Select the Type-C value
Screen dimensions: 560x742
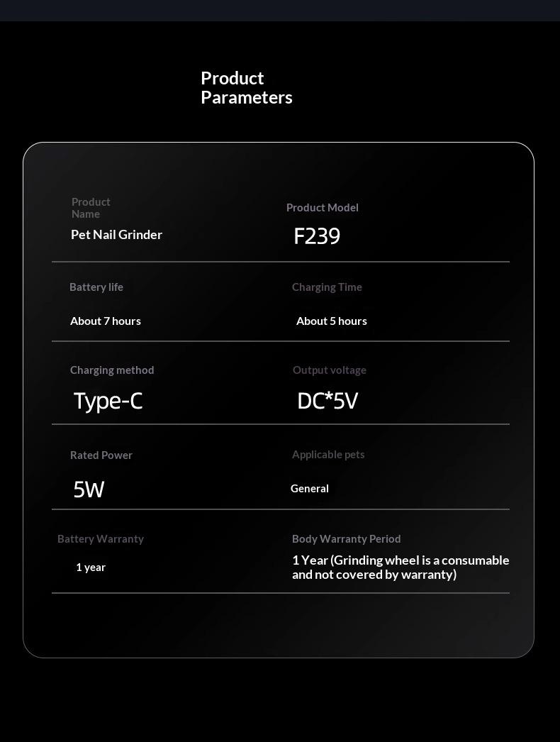pos(108,401)
